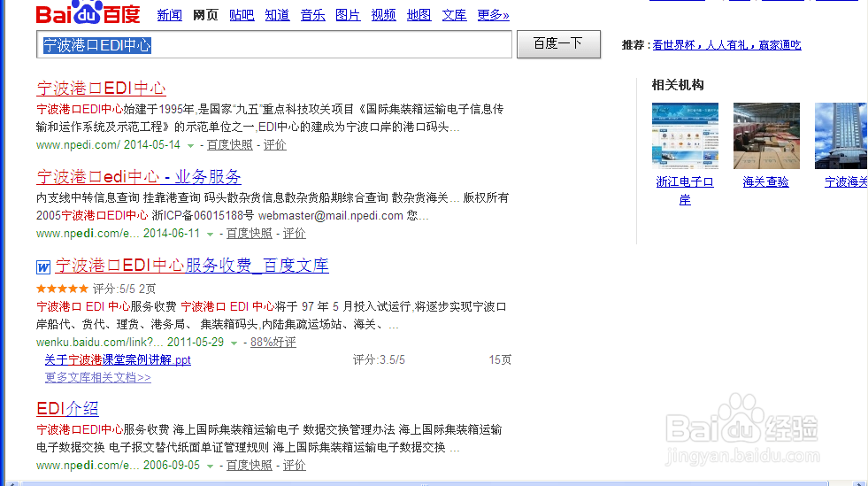Image resolution: width=868 pixels, height=486 pixels.
Task: Open dropdown arrow after 2006-09-05 result
Action: tap(210, 466)
